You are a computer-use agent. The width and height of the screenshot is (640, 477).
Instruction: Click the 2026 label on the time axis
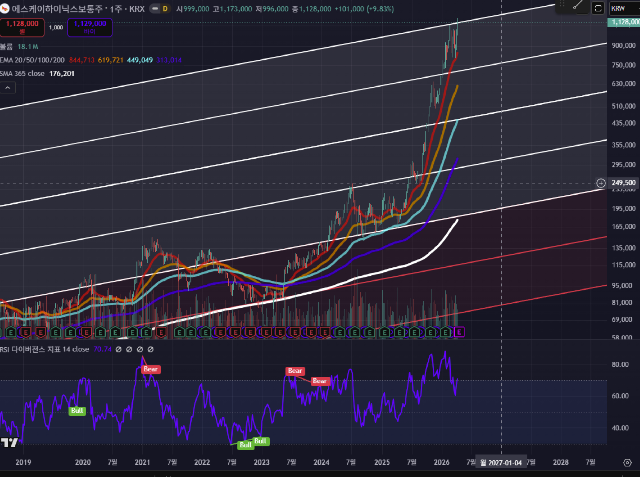pyautogui.click(x=441, y=463)
